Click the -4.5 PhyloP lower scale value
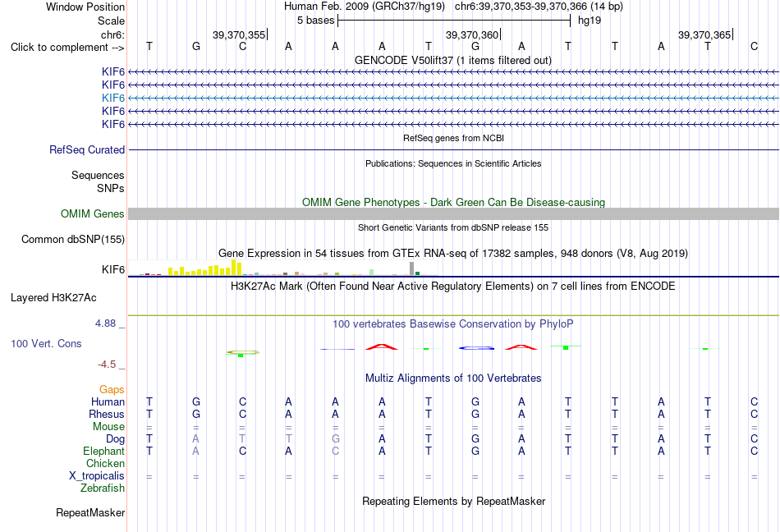Screen dimensions: 780x532 click(x=107, y=365)
